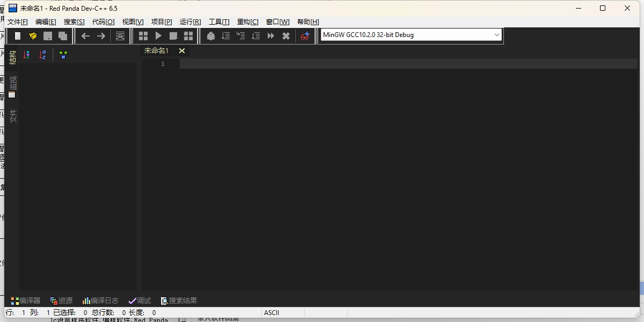Click the Compile and Run icon
This screenshot has width=644, height=322.
click(x=173, y=36)
